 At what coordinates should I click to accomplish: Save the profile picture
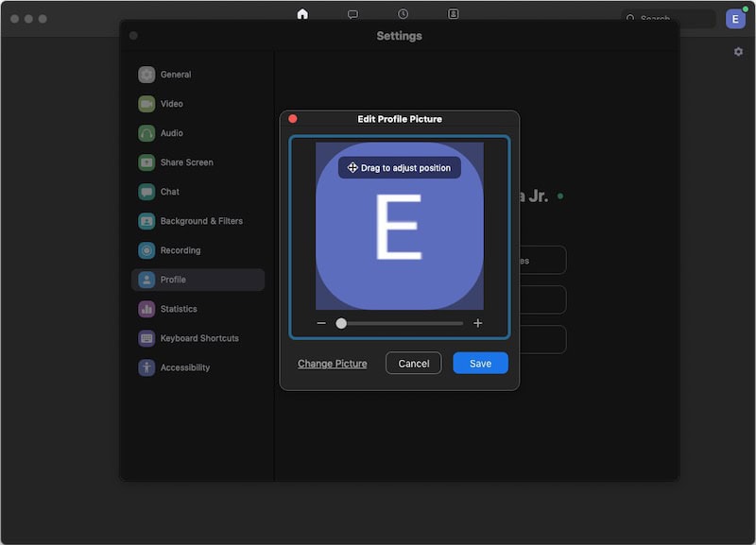pyautogui.click(x=481, y=364)
